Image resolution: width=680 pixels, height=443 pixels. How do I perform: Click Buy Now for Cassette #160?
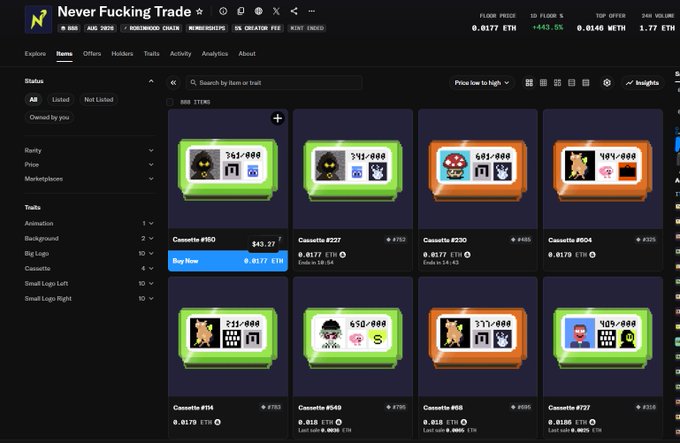(228, 261)
